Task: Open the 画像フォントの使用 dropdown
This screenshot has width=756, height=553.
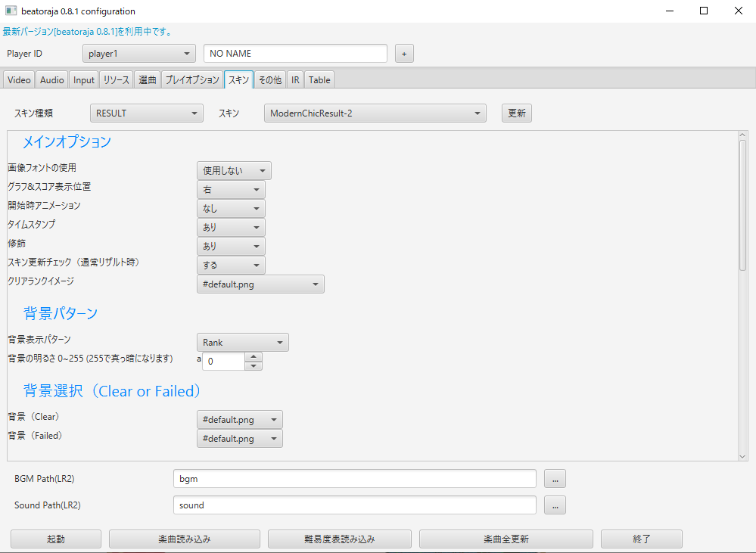Action: 234,171
